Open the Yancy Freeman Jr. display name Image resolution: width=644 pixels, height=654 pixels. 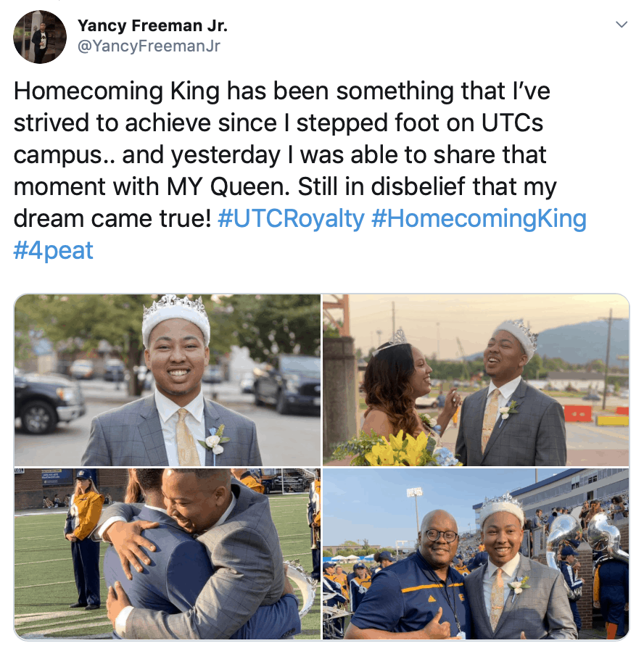click(x=152, y=26)
